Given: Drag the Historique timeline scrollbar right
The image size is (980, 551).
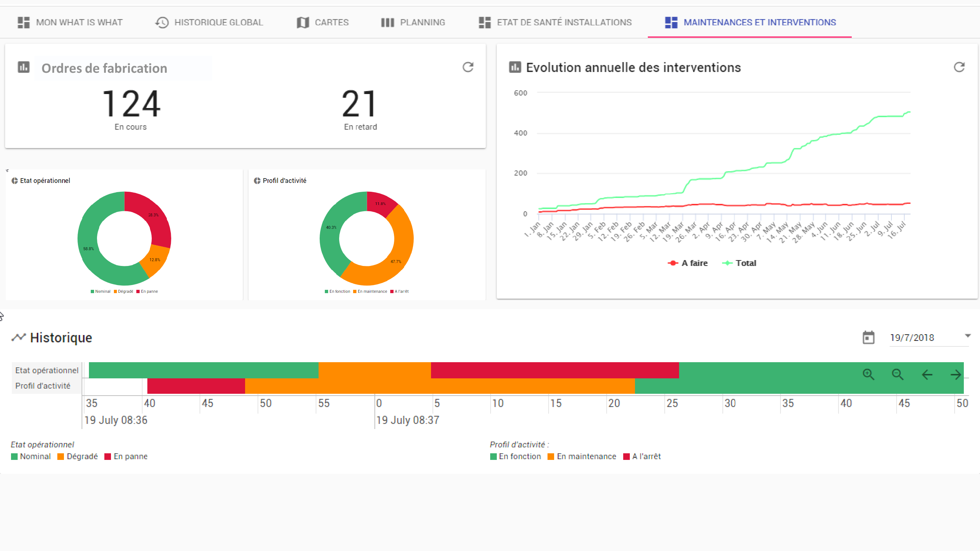Looking at the screenshot, I should [956, 375].
